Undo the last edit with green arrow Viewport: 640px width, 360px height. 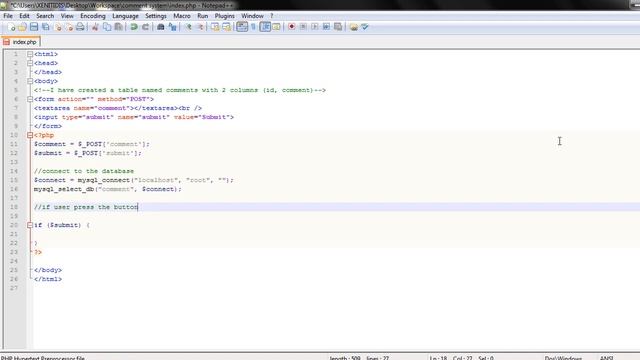pos(133,27)
